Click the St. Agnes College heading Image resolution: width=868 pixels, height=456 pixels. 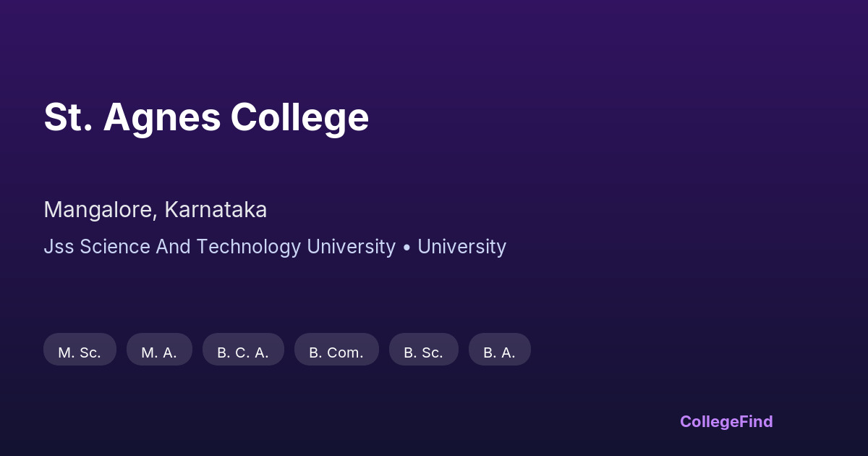206,117
